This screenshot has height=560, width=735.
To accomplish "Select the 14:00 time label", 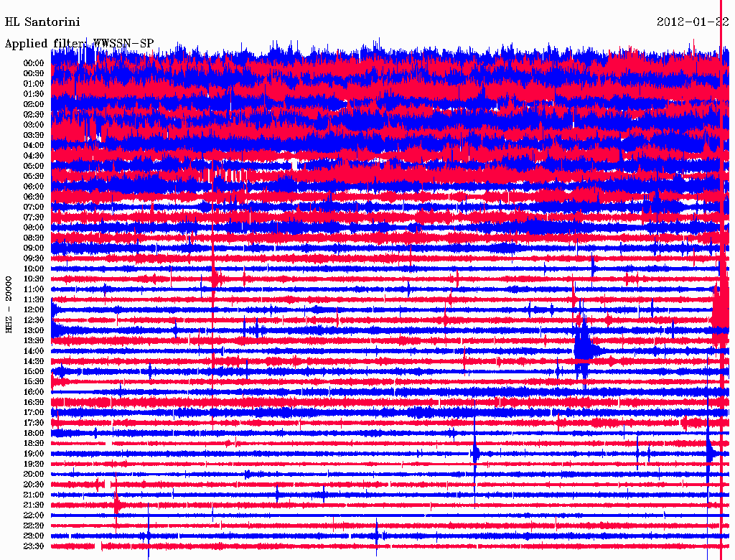I will pyautogui.click(x=34, y=351).
